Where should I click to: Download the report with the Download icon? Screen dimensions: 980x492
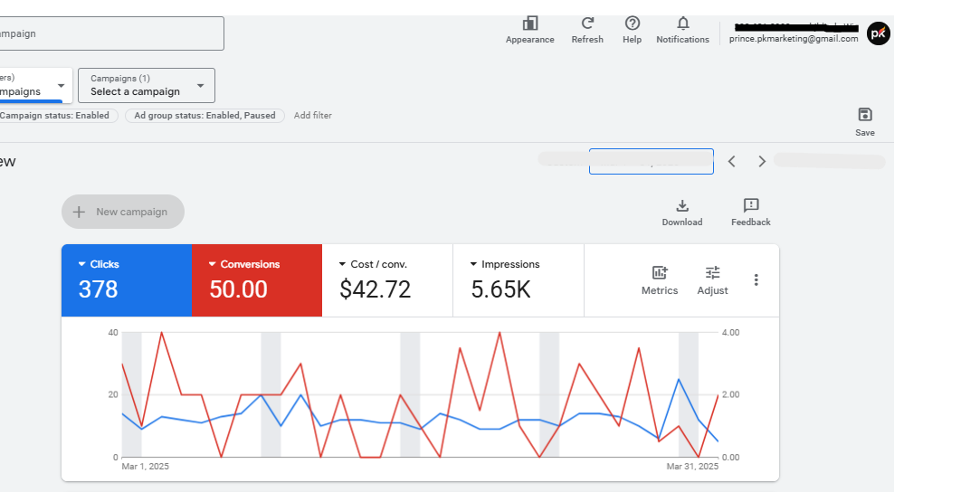(682, 205)
